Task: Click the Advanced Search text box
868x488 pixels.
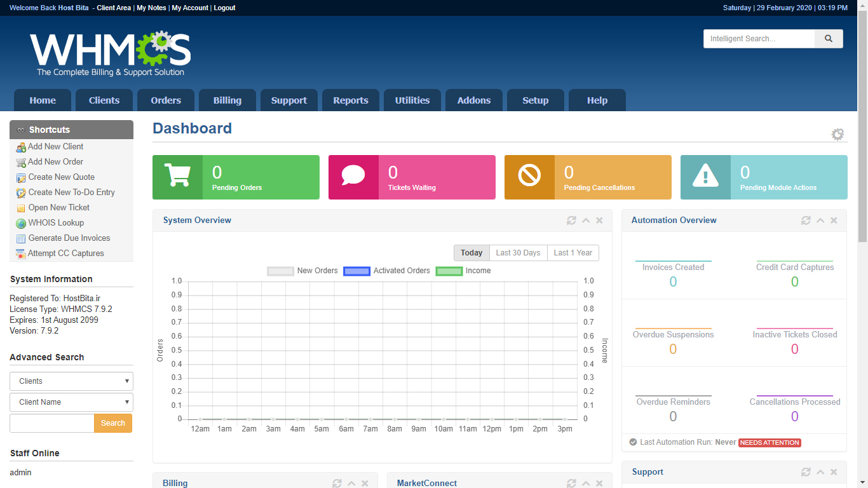Action: point(52,423)
